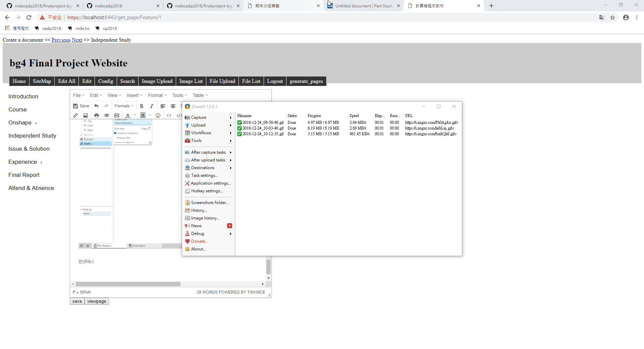The width and height of the screenshot is (644, 349).
Task: Click the editor vertical scrollbar thumb
Action: (x=268, y=267)
